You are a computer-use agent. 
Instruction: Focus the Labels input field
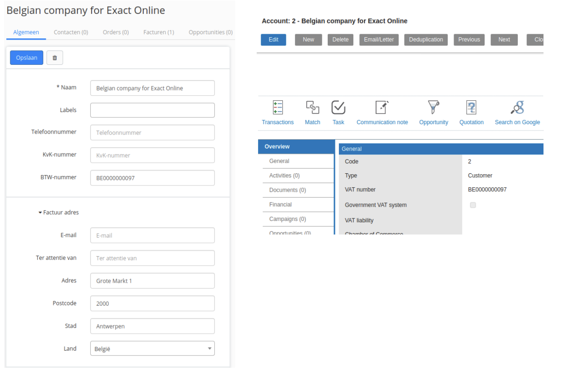tap(152, 110)
